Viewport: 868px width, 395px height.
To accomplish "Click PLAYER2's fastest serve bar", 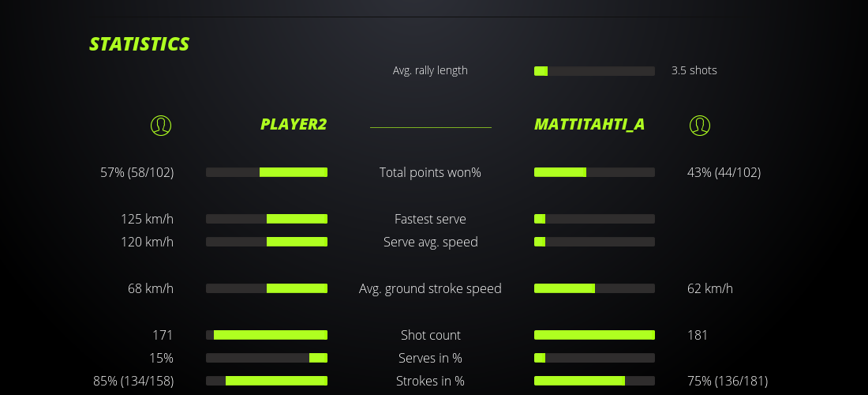I will click(x=267, y=219).
